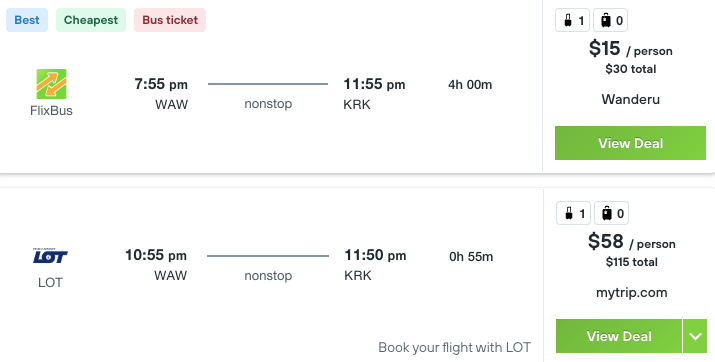Expand more deals arrow beside mytrip.com View Deal
This screenshot has width=715, height=362.
tap(695, 336)
